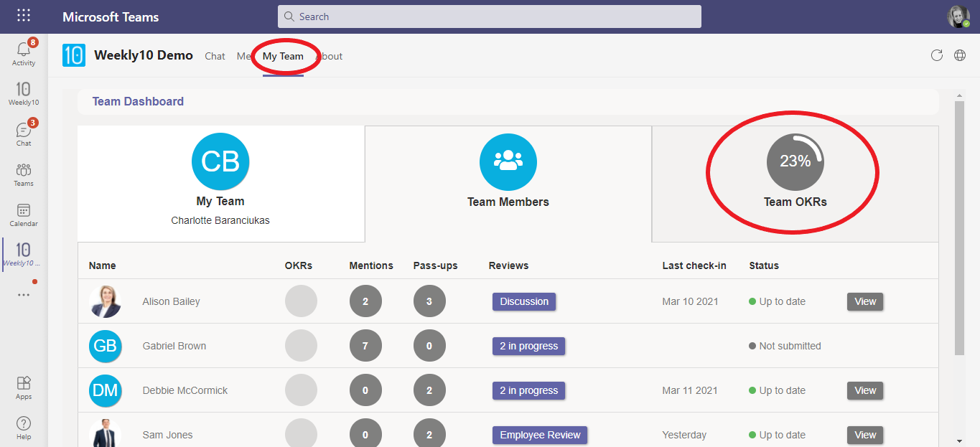
Task: Click the Charlotte Baranciukas name
Action: [220, 220]
